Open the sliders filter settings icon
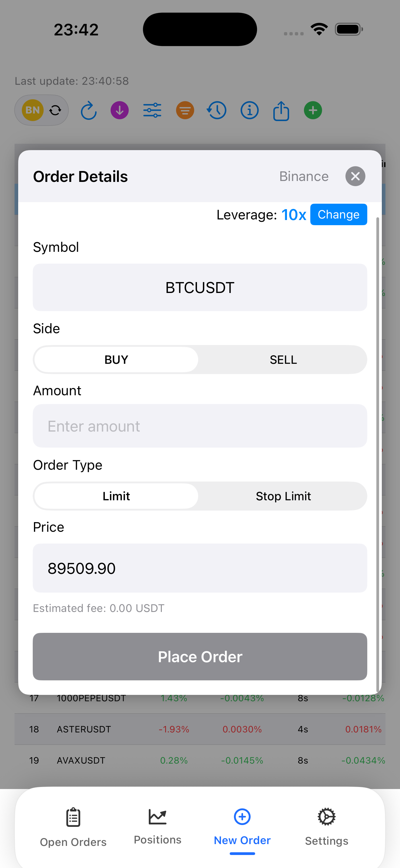The image size is (400, 868). (x=152, y=110)
